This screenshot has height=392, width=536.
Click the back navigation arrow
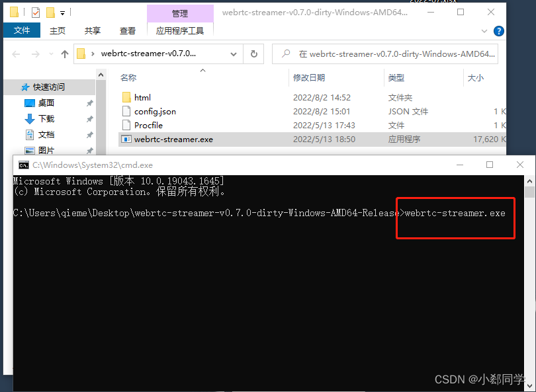[x=16, y=54]
